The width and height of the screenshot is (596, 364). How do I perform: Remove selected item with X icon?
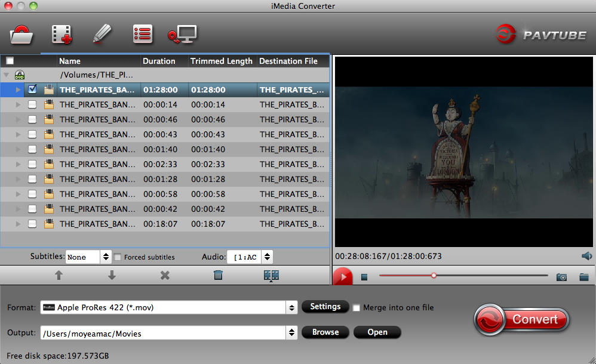[x=165, y=275]
